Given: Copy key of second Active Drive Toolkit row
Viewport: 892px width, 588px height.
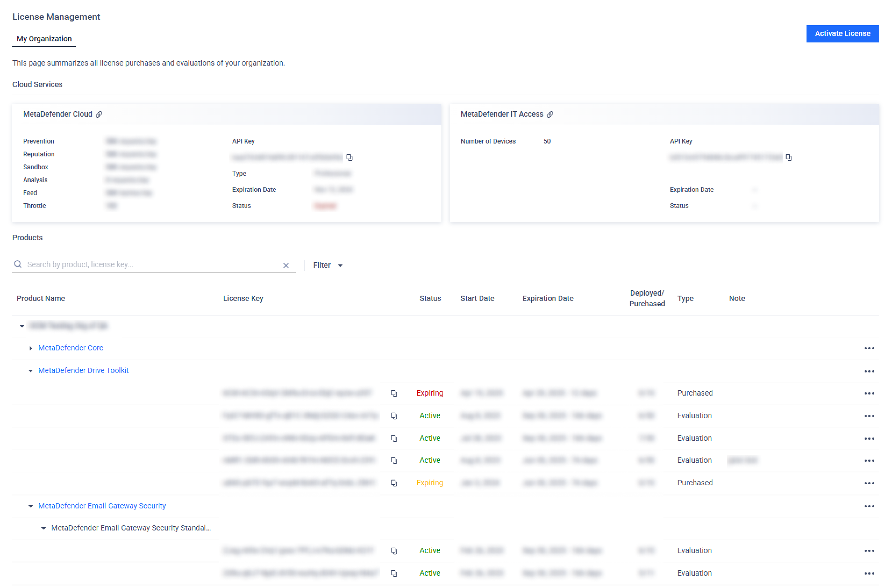Looking at the screenshot, I should tap(394, 438).
